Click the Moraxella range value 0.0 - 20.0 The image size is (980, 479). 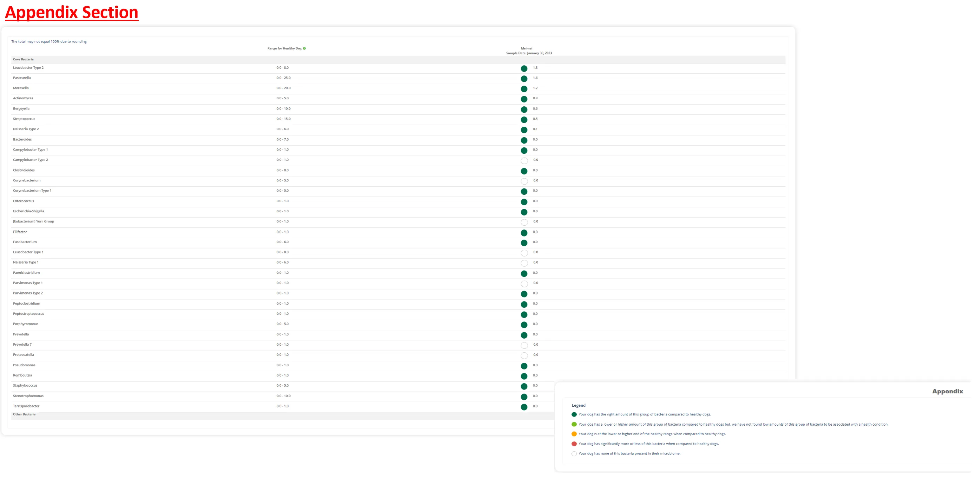pyautogui.click(x=283, y=88)
